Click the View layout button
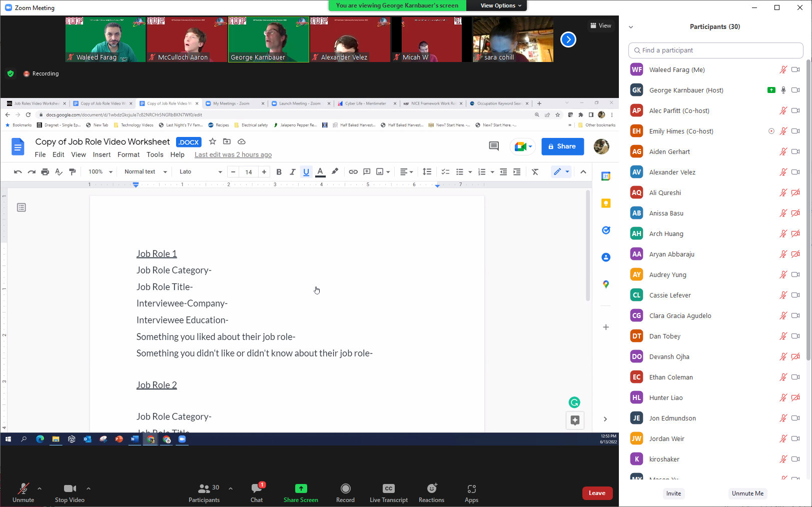The width and height of the screenshot is (812, 507). click(600, 25)
